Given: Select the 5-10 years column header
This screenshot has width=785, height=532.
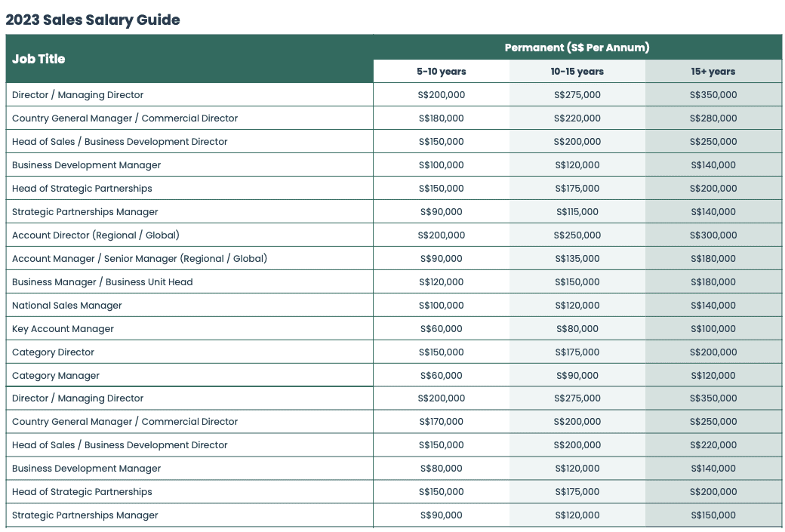Looking at the screenshot, I should point(442,72).
